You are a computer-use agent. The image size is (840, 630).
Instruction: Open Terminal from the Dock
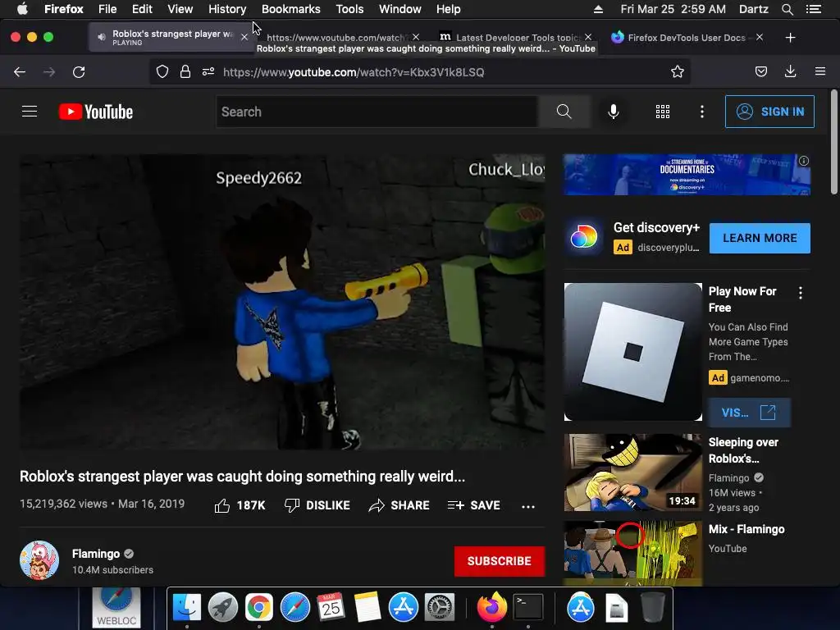point(528,608)
